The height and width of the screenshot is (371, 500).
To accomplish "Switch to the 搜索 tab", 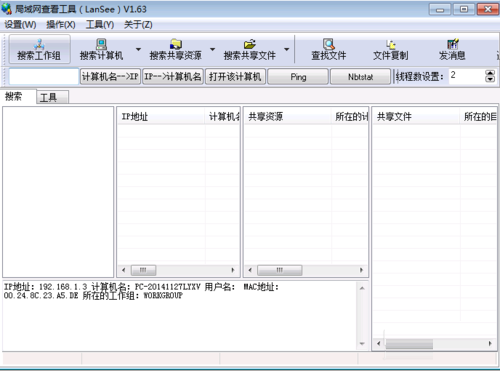I will 18,97.
